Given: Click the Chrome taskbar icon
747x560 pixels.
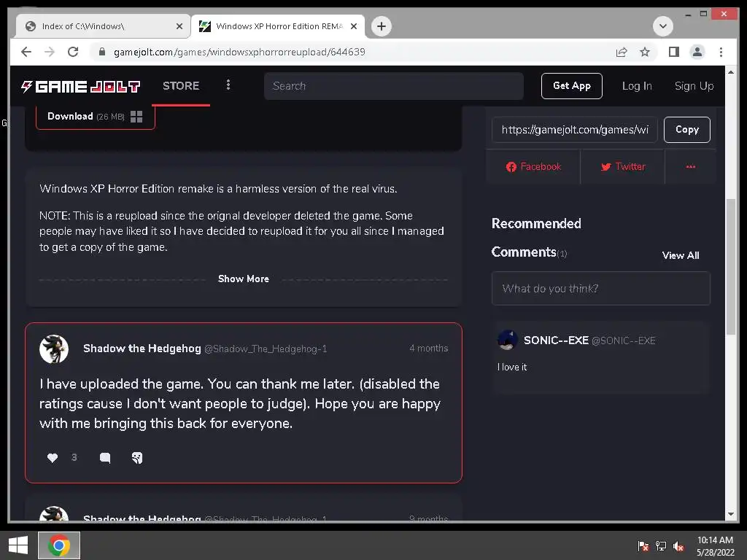Looking at the screenshot, I should click(59, 545).
